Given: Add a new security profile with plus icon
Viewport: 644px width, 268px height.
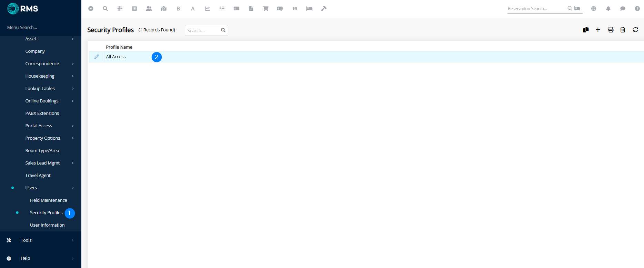Looking at the screenshot, I should tap(598, 30).
